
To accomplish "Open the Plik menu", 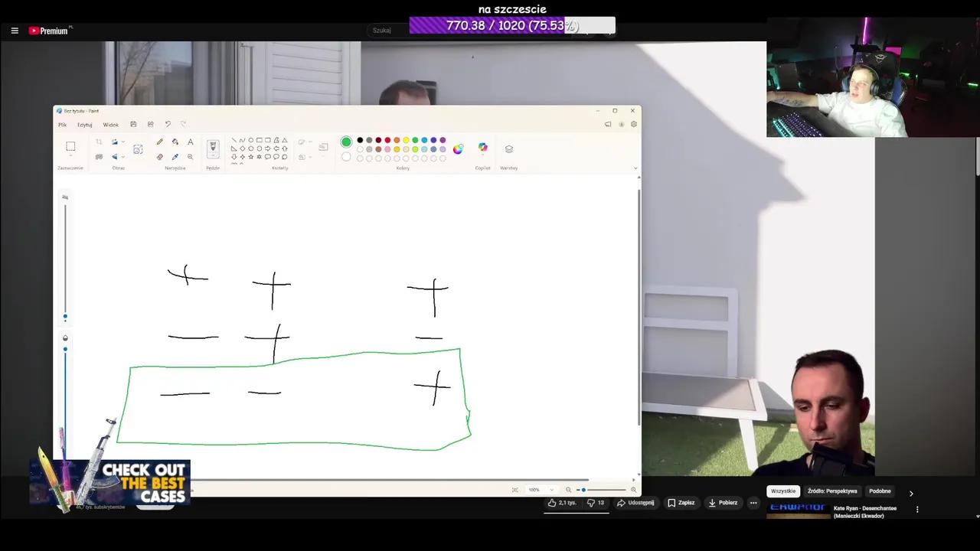I will 62,125.
